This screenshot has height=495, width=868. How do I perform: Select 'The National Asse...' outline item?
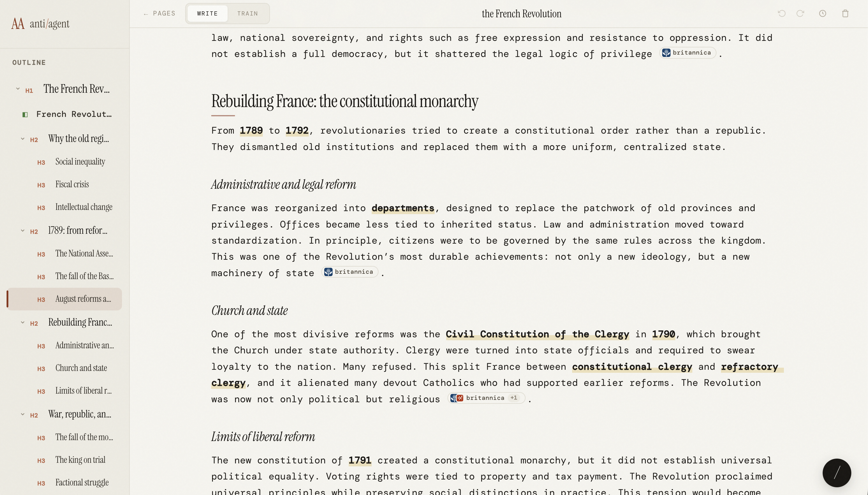(84, 254)
